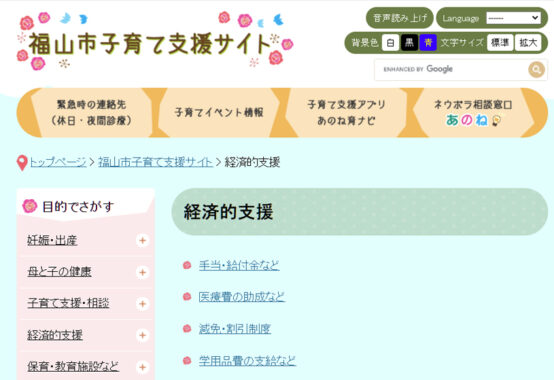Expand the 妊娠・出産 plus button
Screen dimensions: 554x380
pos(142,241)
